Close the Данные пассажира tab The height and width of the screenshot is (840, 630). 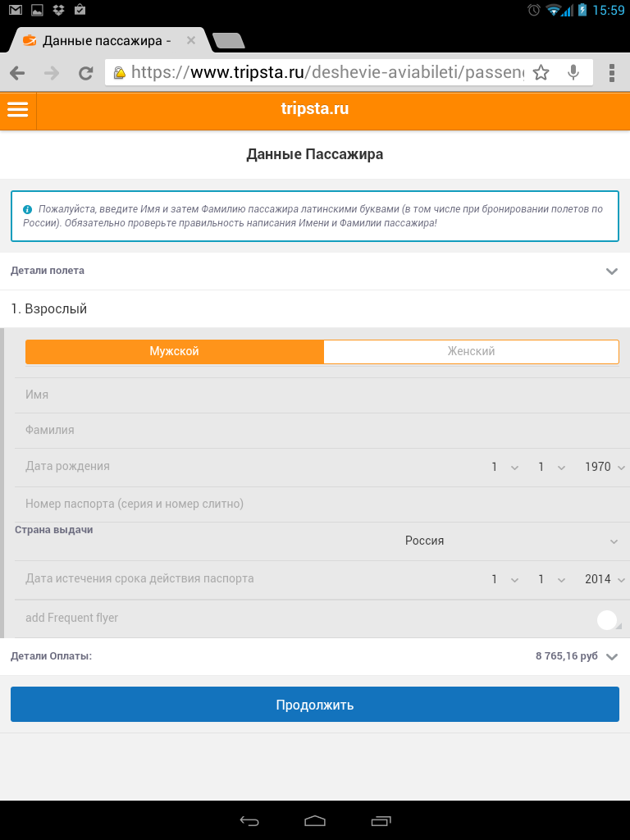click(x=190, y=41)
